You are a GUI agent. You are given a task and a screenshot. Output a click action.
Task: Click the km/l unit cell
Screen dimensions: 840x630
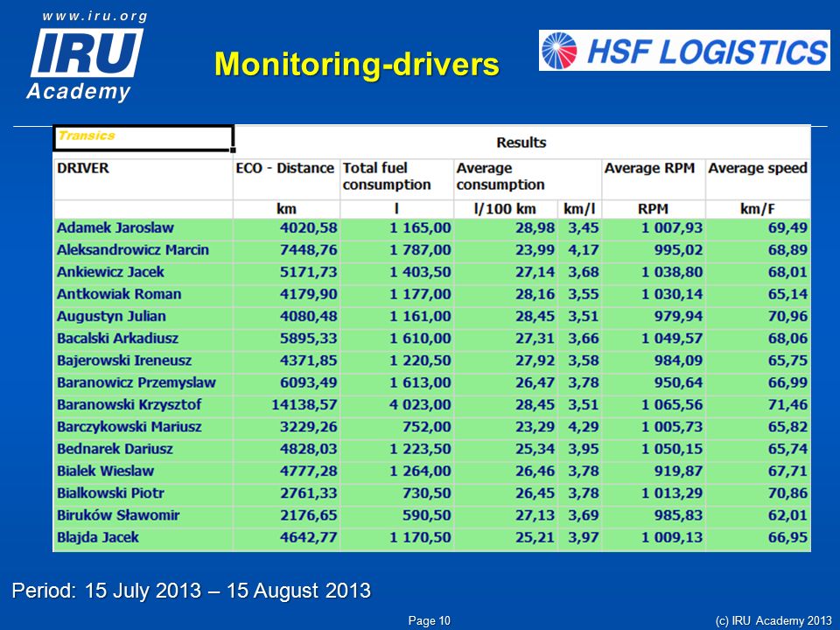point(579,209)
